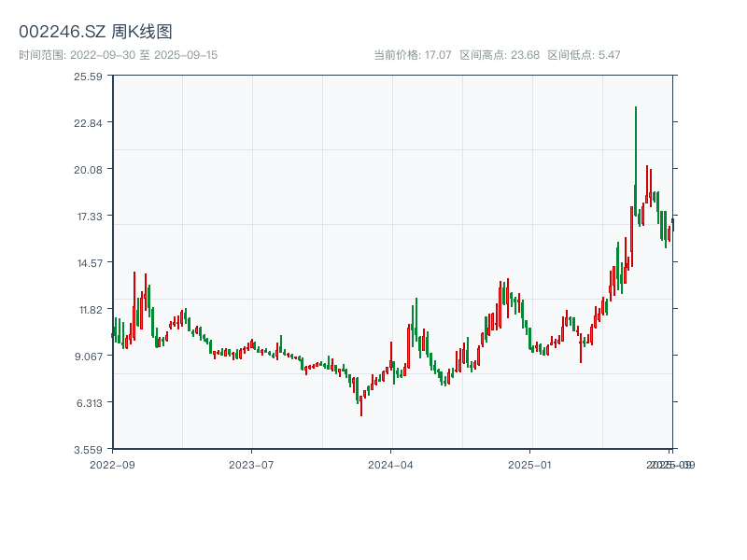Click x-axis label 2022-09
The height and width of the screenshot is (560, 747).
tap(112, 465)
